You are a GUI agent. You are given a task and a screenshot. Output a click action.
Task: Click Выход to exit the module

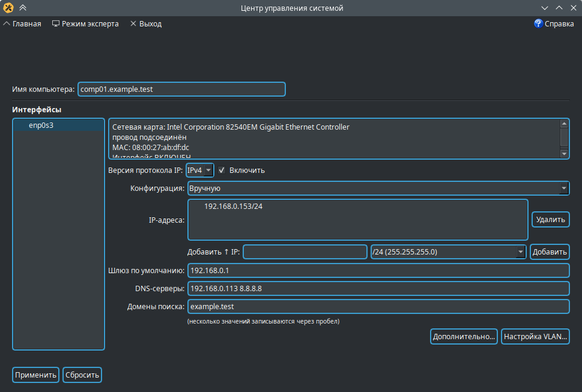(x=145, y=23)
